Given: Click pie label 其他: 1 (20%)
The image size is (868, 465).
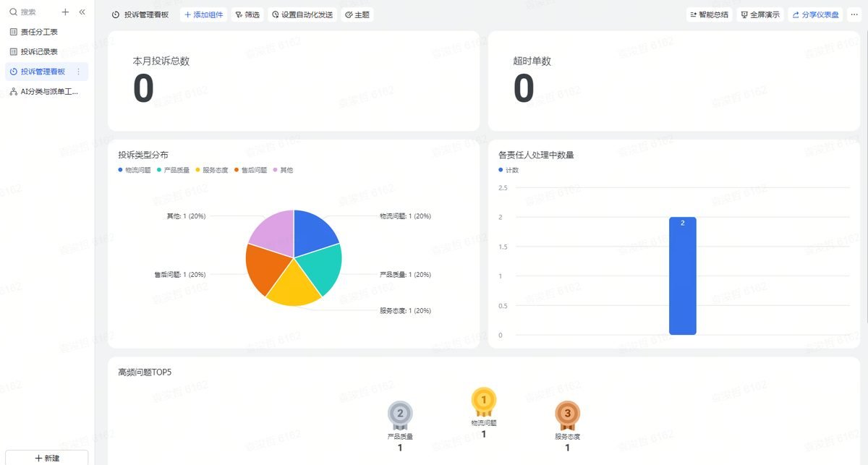Looking at the screenshot, I should tap(186, 216).
